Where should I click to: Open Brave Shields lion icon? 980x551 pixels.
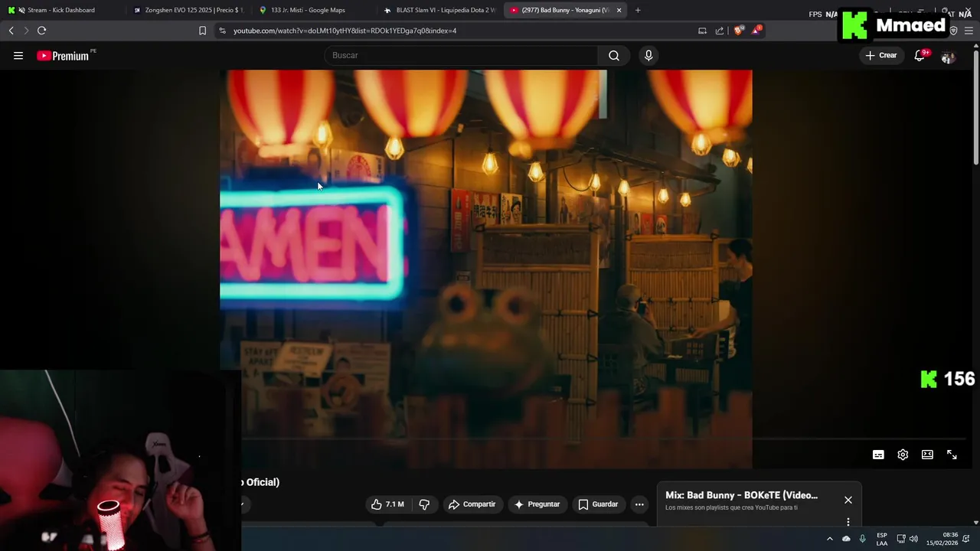[x=738, y=31]
